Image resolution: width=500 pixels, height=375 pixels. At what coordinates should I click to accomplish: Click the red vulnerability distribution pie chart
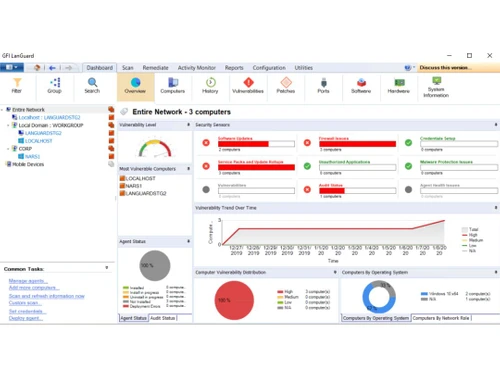[234, 300]
